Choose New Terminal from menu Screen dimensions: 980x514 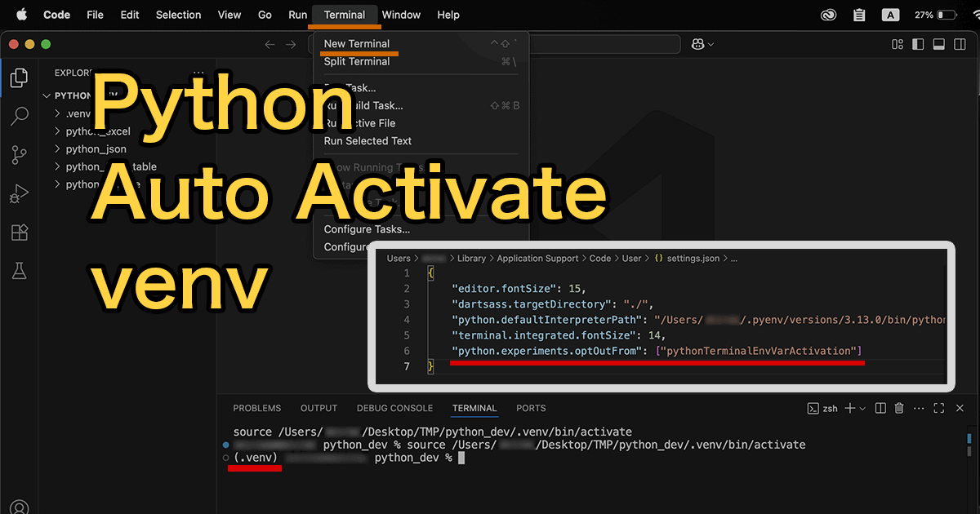coord(357,44)
